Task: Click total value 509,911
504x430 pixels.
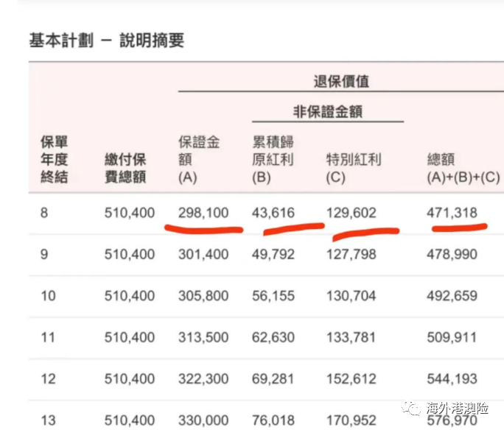Action: tap(452, 337)
